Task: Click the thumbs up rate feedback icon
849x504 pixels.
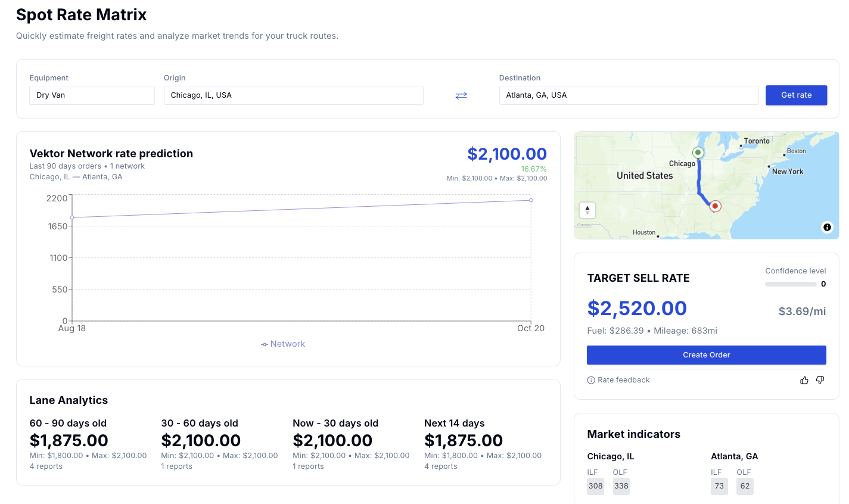Action: (804, 380)
